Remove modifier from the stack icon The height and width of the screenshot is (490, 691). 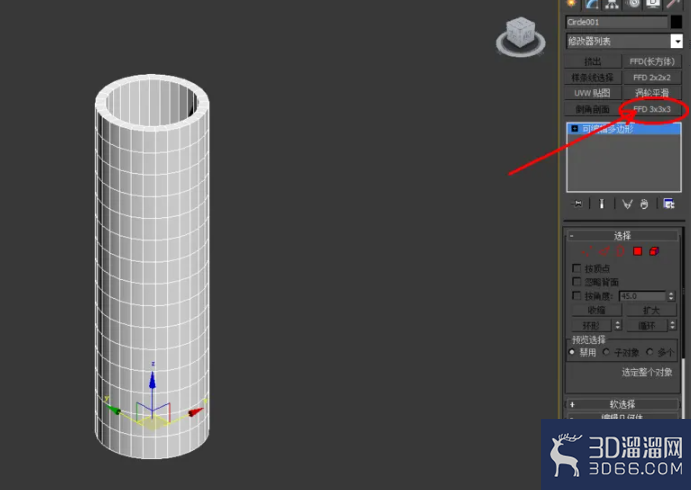point(644,204)
